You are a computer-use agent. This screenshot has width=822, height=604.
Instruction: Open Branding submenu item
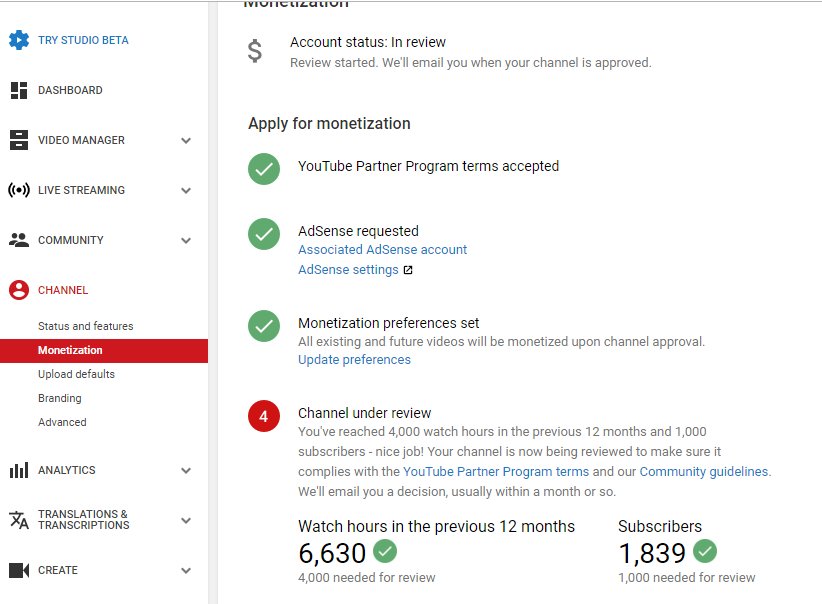tap(59, 398)
